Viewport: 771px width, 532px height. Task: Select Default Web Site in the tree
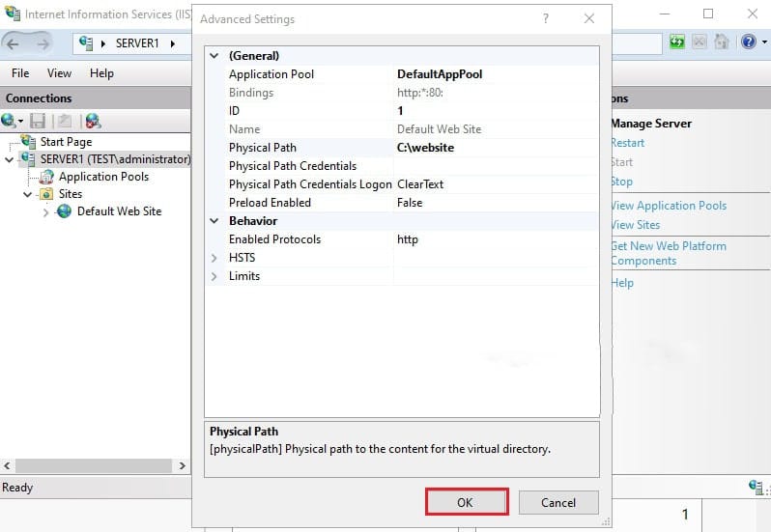click(x=120, y=211)
